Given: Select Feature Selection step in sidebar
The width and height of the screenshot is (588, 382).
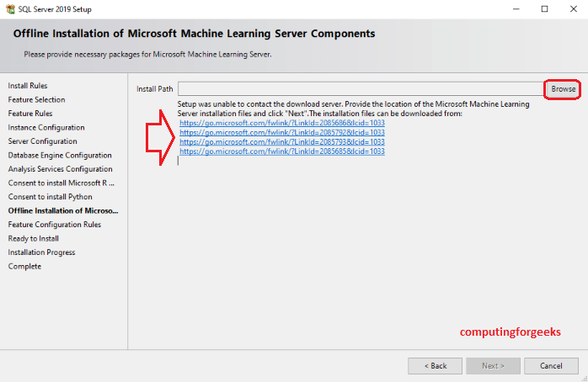Looking at the screenshot, I should [x=36, y=99].
